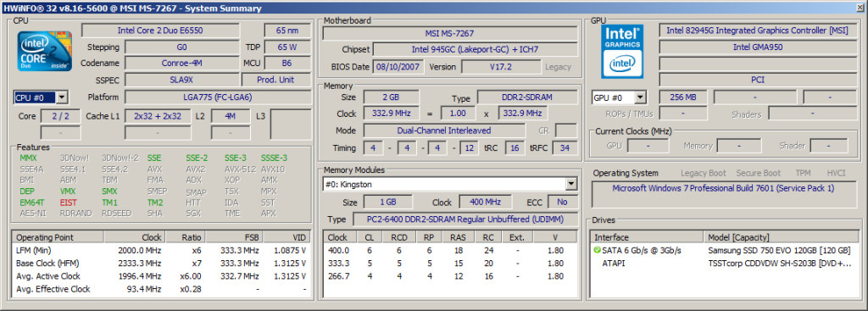Click the Intel Graphics logo
This screenshot has height=311, width=868.
[x=622, y=51]
